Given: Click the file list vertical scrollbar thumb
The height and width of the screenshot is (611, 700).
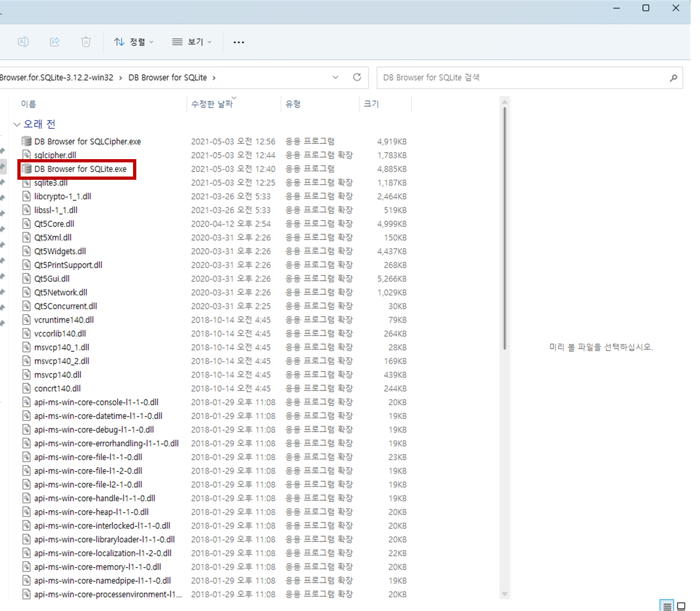Looking at the screenshot, I should (504, 228).
